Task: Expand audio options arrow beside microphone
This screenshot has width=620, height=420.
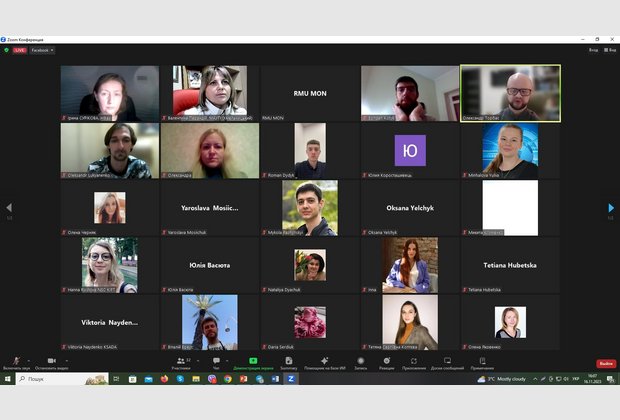Action: pyautogui.click(x=28, y=361)
